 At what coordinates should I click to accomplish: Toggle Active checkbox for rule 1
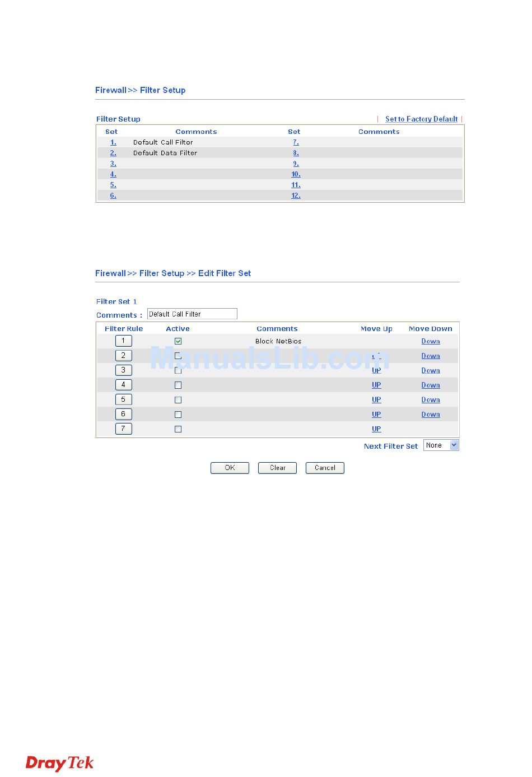click(178, 341)
